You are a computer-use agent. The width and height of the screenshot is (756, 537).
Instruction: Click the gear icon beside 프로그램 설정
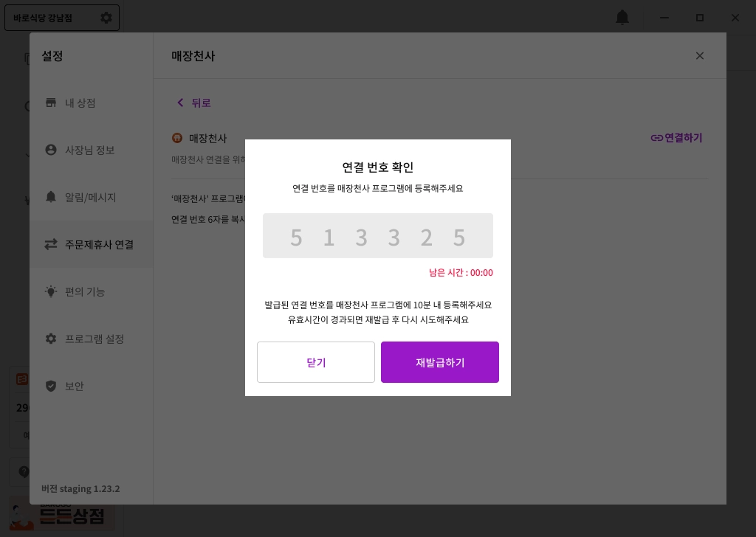51,339
